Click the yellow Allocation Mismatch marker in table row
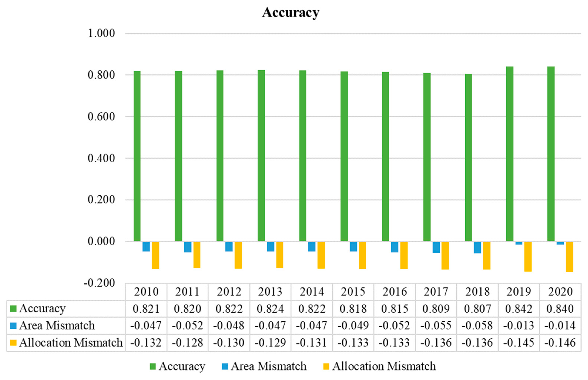588x380 pixels. coord(13,343)
